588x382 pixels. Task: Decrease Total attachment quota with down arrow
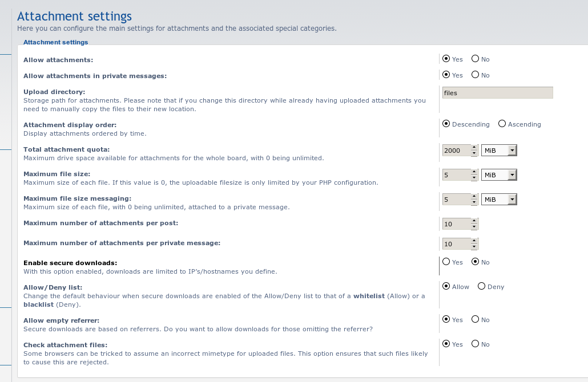(474, 153)
